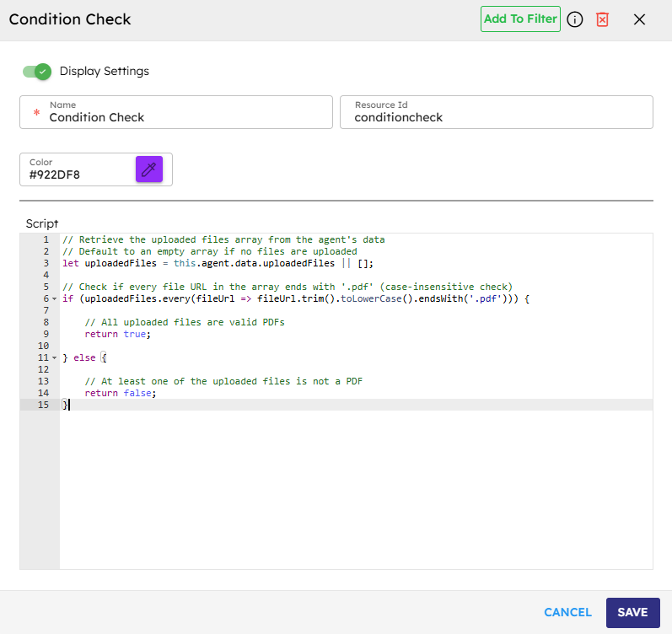Click the Add To Filter button
This screenshot has height=634, width=672.
(520, 19)
